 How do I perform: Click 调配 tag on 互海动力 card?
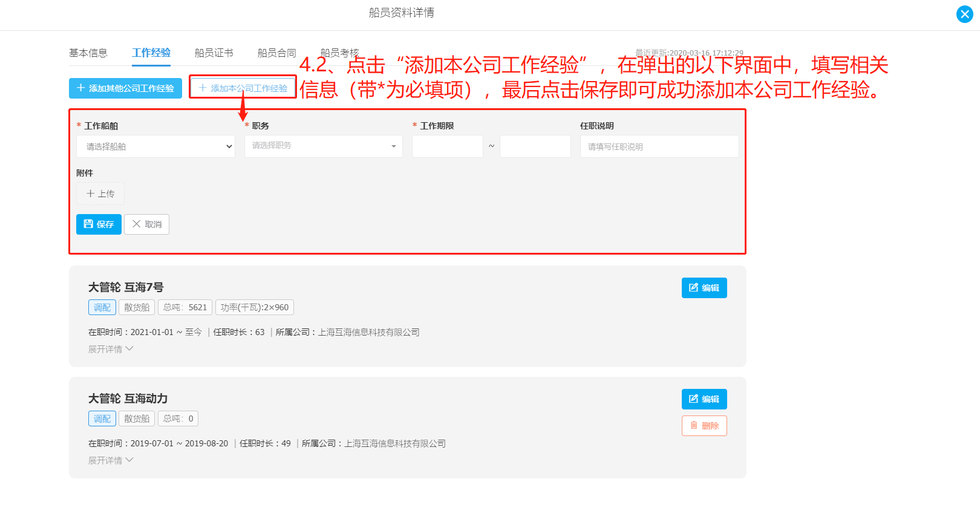(102, 419)
